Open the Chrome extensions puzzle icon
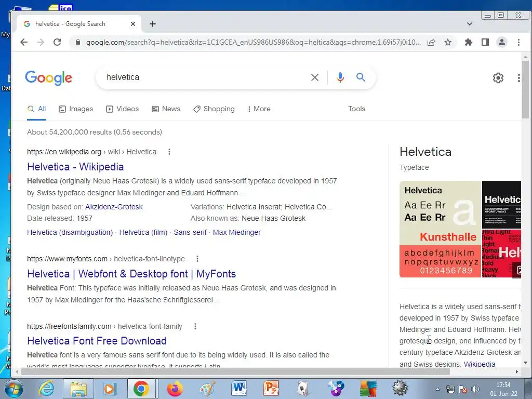The height and width of the screenshot is (399, 532). tap(469, 42)
